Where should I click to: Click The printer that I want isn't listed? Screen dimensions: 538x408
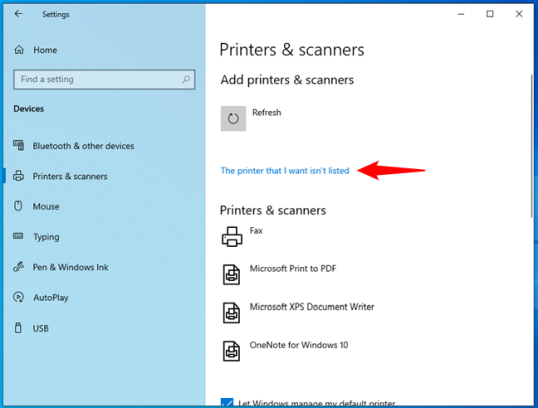point(285,171)
